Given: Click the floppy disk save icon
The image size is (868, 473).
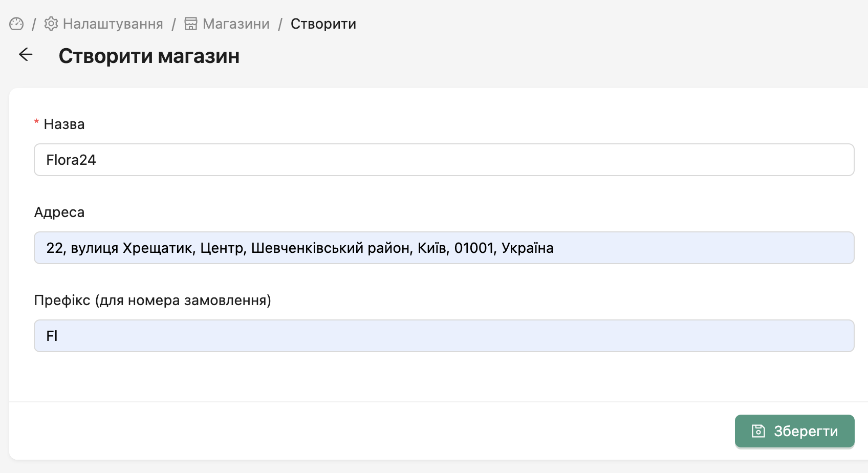Looking at the screenshot, I should [758, 431].
